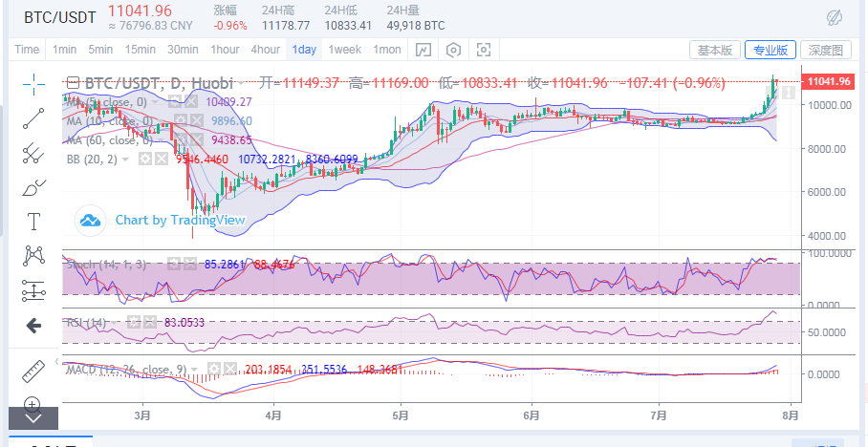Remove the MACD indicator
Viewport: 868px width, 447px height.
pyautogui.click(x=229, y=369)
